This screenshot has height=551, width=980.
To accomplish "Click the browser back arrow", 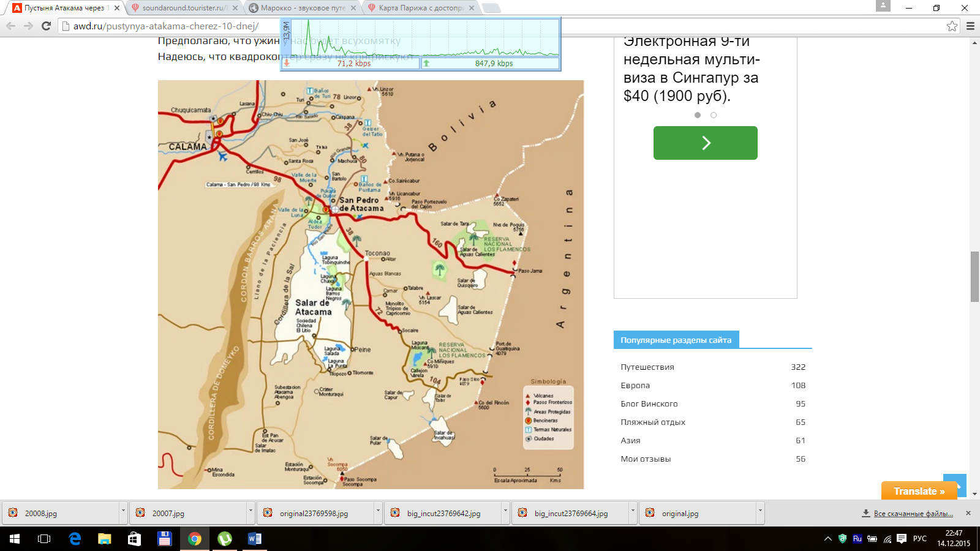I will [x=10, y=26].
